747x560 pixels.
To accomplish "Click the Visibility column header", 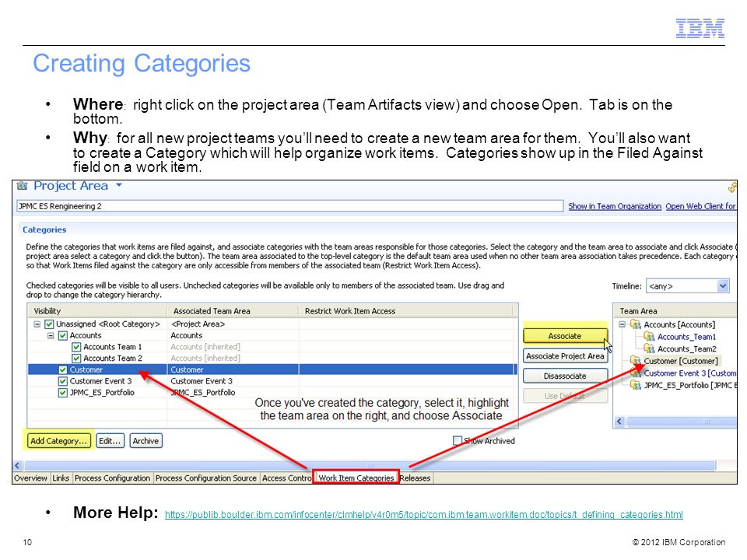I will tap(98, 311).
